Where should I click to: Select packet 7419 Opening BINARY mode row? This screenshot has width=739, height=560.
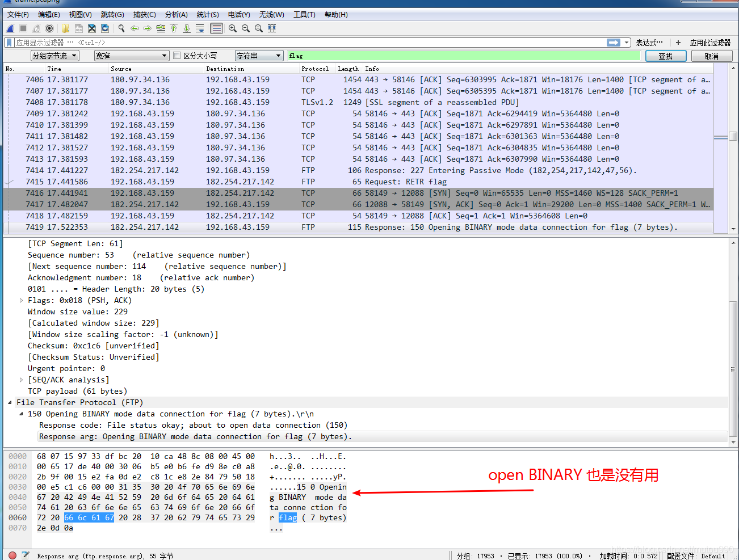pyautogui.click(x=358, y=227)
